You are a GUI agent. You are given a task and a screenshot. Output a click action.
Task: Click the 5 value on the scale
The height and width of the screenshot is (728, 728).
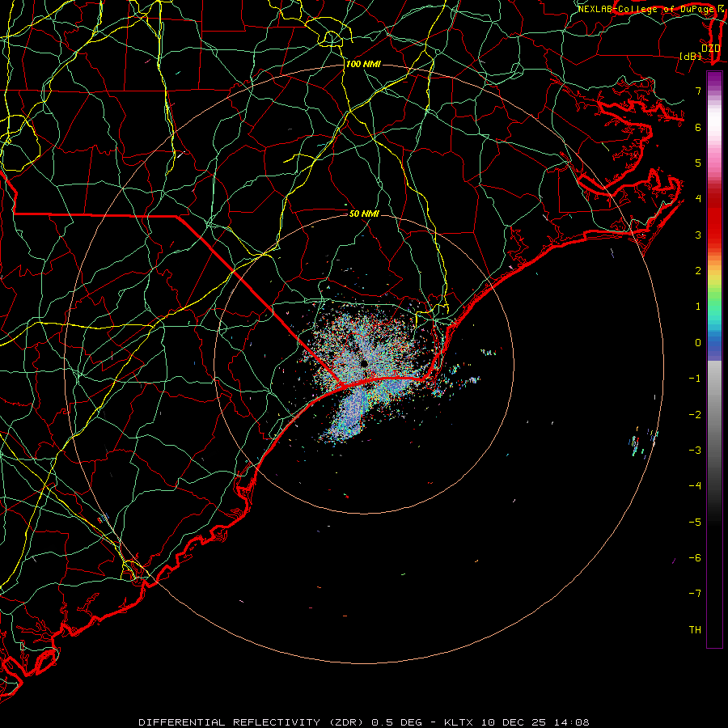(x=698, y=163)
